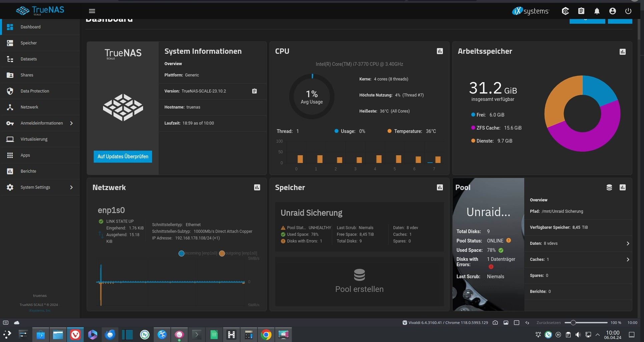Image resolution: width=644 pixels, height=342 pixels.
Task: Click the ZFS Cache purple legend dot
Action: click(x=473, y=128)
